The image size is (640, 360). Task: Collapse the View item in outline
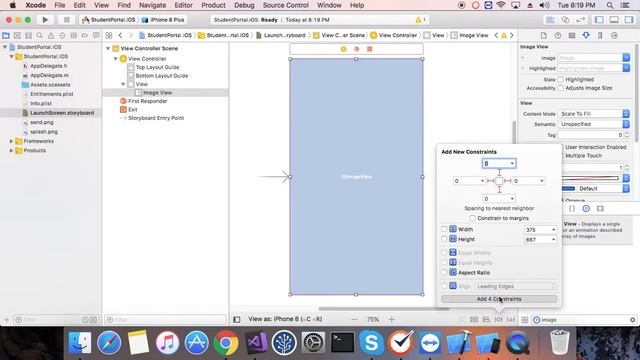pyautogui.click(x=123, y=84)
